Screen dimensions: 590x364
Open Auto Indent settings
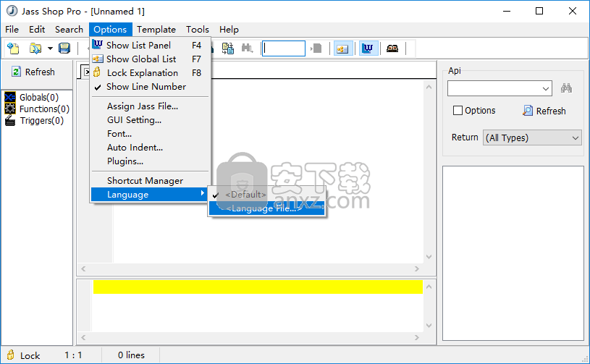tap(150, 148)
